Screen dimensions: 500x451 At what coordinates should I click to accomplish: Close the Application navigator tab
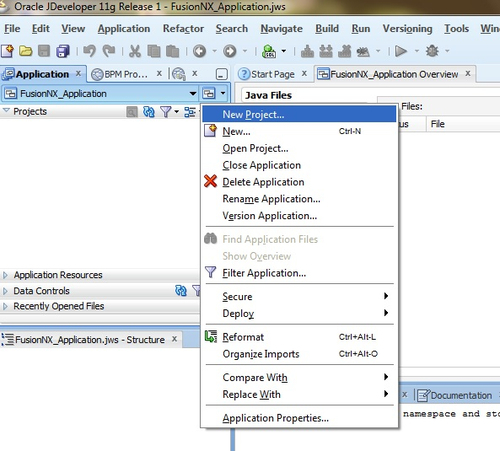78,73
